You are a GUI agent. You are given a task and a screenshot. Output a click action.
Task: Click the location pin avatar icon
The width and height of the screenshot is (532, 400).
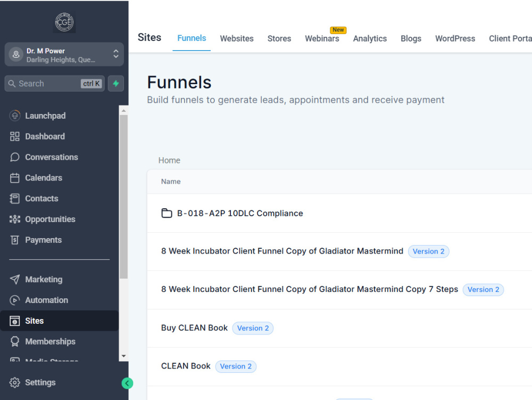[15, 54]
